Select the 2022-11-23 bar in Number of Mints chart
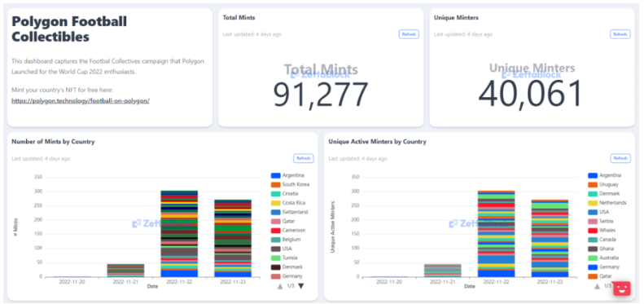644x304 pixels. [233, 238]
